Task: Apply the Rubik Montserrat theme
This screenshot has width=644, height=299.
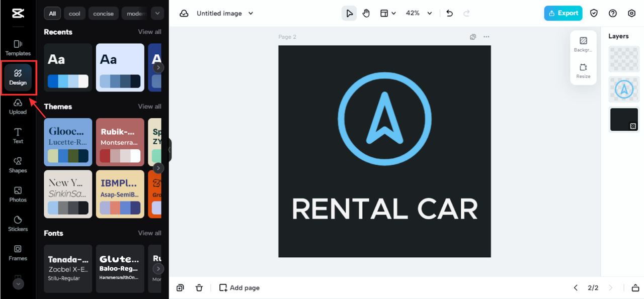Action: (120, 142)
